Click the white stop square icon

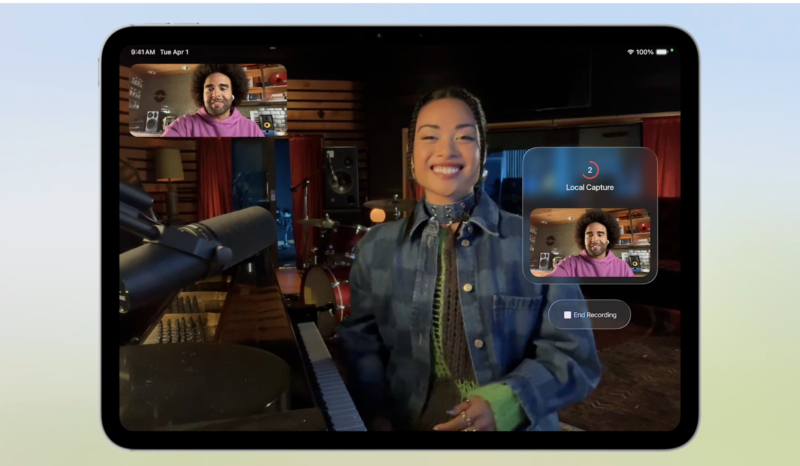point(567,315)
